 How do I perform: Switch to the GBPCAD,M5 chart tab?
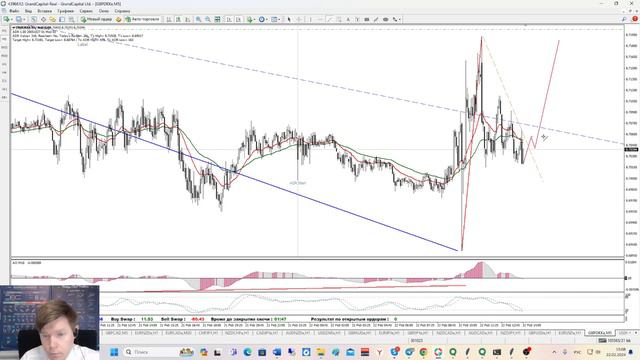(x=116, y=333)
